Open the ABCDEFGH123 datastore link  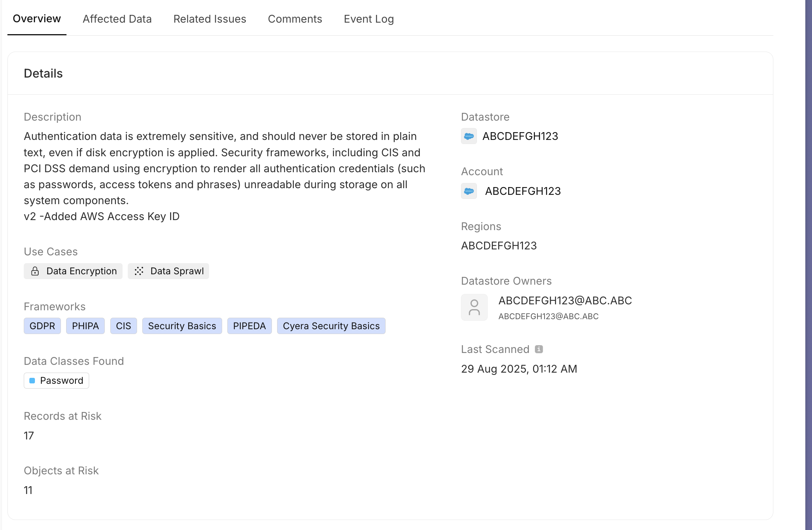[520, 136]
